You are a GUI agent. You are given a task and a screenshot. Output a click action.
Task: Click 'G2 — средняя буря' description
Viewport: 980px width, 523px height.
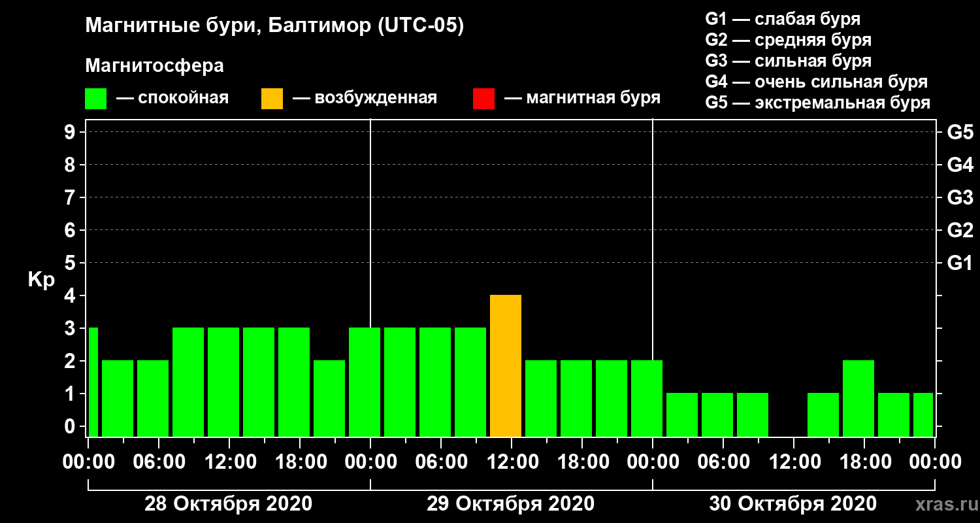click(x=788, y=40)
